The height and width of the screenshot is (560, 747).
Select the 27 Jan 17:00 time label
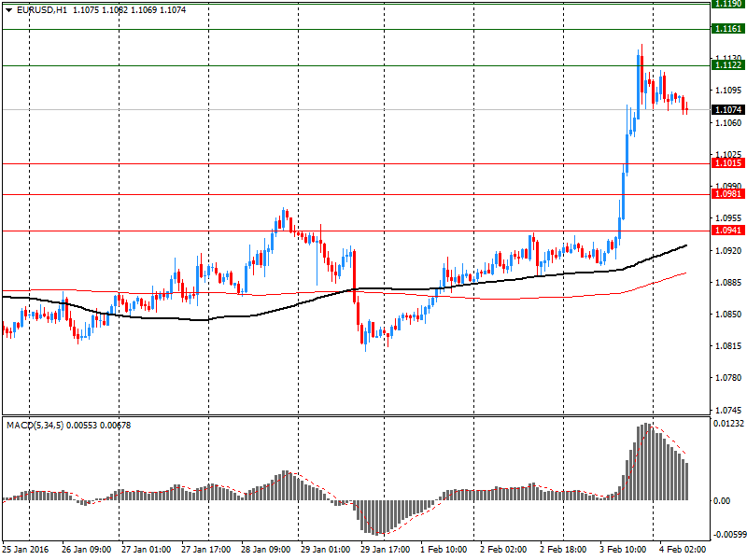(205, 550)
